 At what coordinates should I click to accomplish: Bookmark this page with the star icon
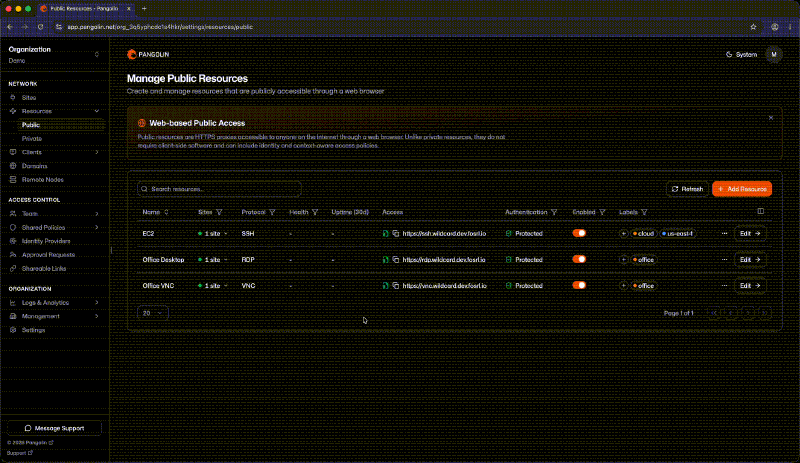coord(753,27)
